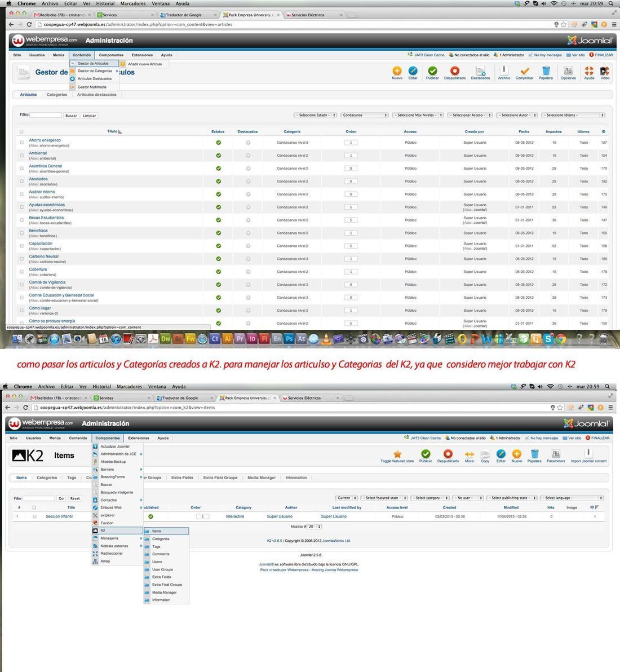Open the Seleccionar Acceso dropdown
The image size is (620, 672).
[470, 115]
